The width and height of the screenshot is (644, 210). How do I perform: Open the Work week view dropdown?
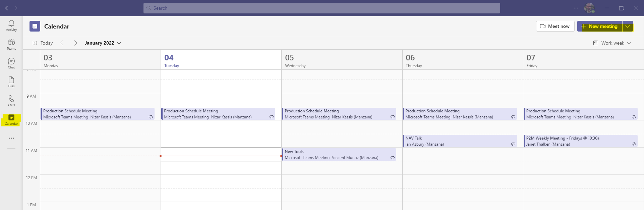(612, 43)
